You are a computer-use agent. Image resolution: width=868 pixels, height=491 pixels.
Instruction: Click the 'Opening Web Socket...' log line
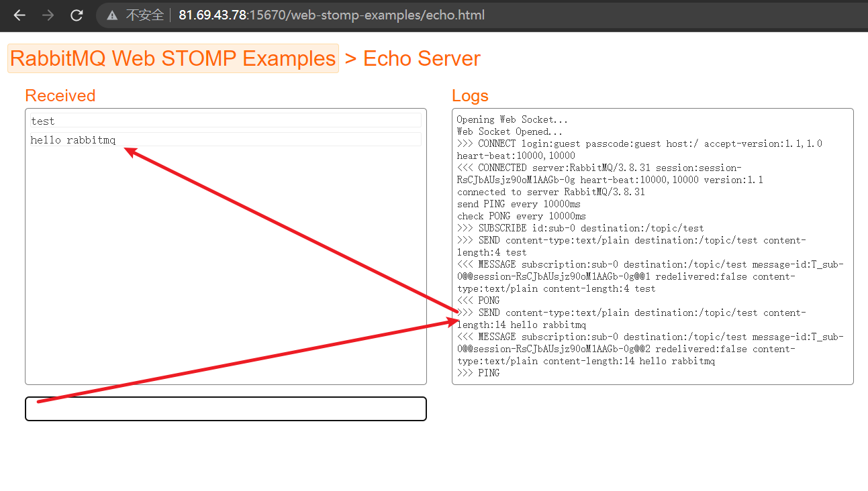tap(512, 119)
